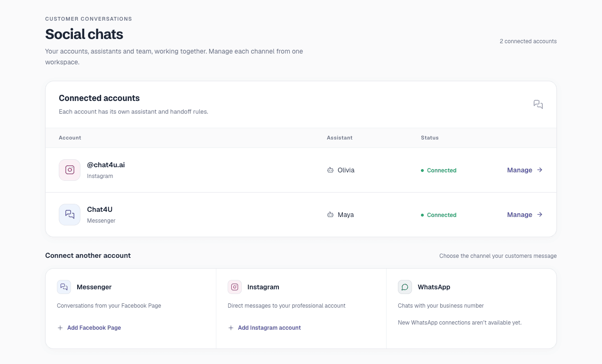Viewport: 602px width, 364px height.
Task: Click the Messenger icon beside Chat4U row
Action: point(70,215)
